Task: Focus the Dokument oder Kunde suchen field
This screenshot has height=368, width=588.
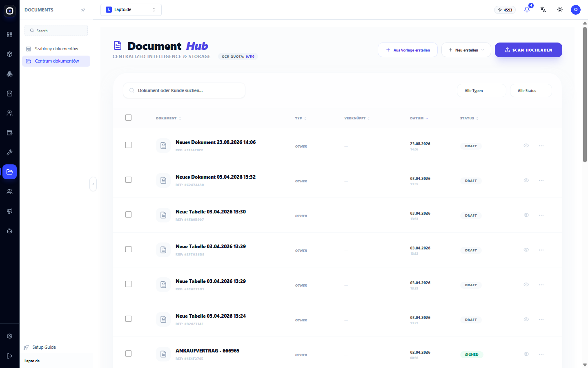Action: pyautogui.click(x=184, y=90)
